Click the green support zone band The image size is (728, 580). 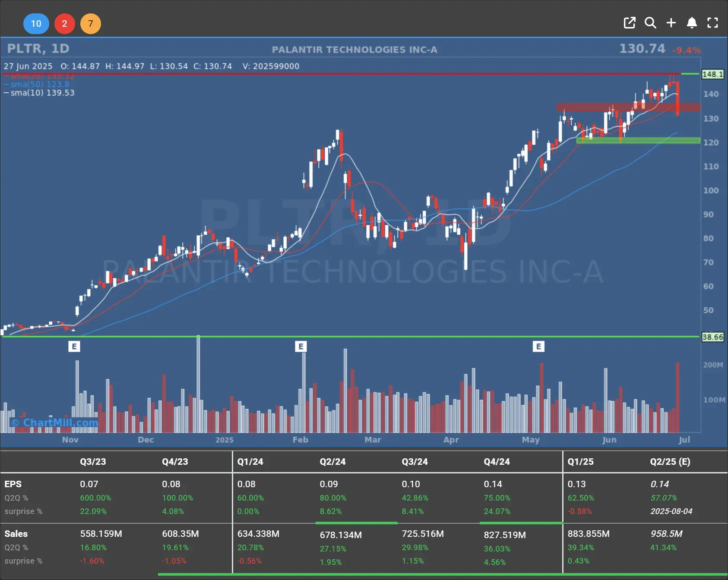click(638, 140)
